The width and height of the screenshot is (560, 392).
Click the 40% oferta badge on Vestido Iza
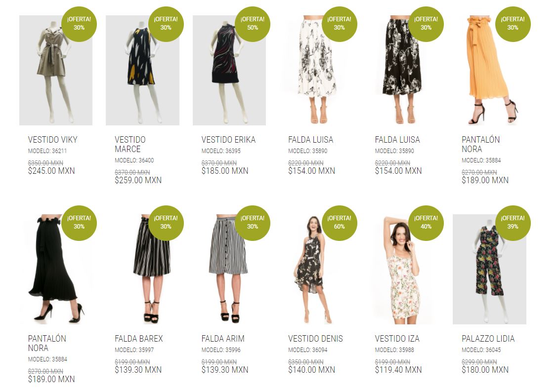(426, 223)
